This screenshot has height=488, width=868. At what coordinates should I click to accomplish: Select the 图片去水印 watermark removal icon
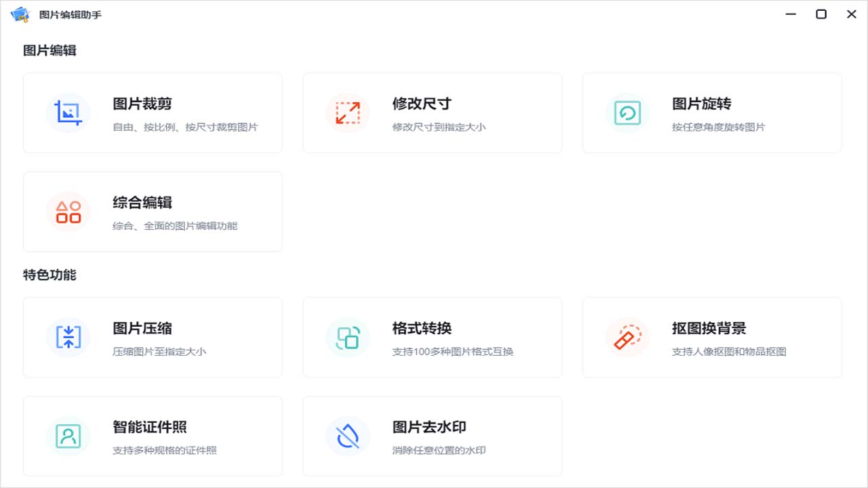click(x=348, y=436)
